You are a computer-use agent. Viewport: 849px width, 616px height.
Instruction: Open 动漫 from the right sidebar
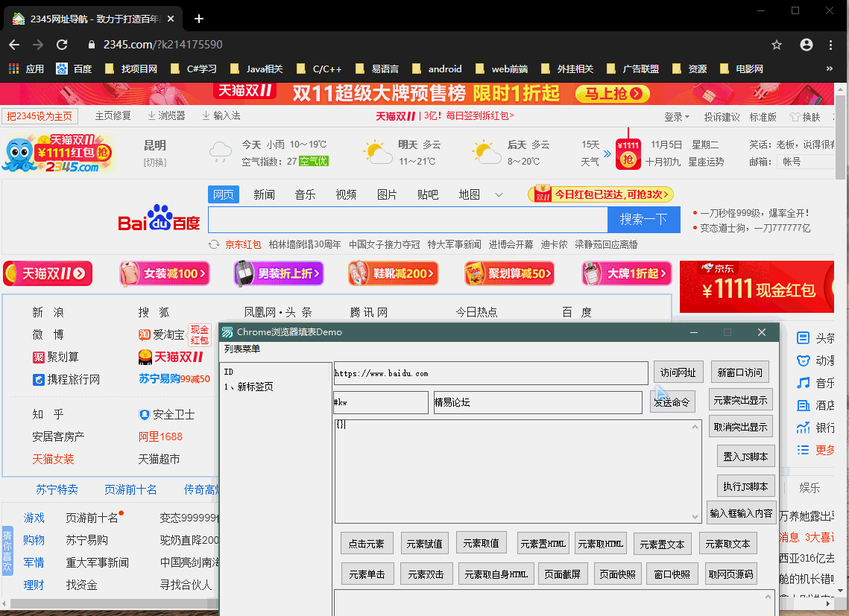click(815, 361)
